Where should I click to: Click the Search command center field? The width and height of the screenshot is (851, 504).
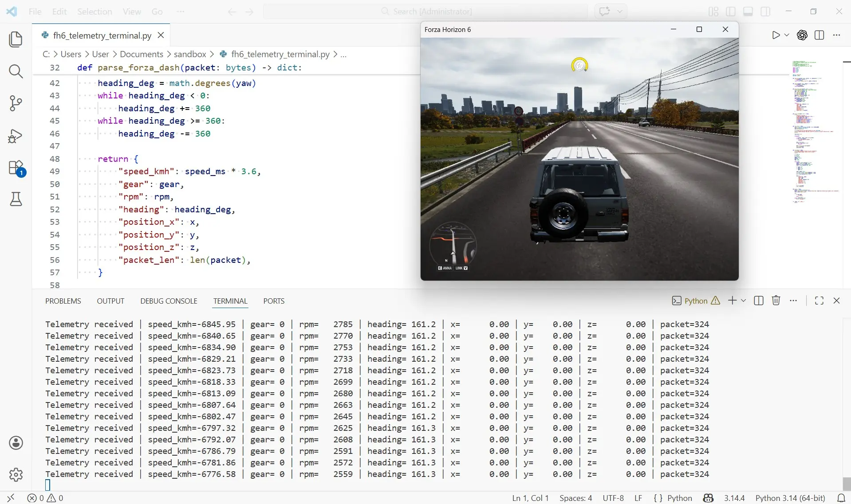pos(425,12)
